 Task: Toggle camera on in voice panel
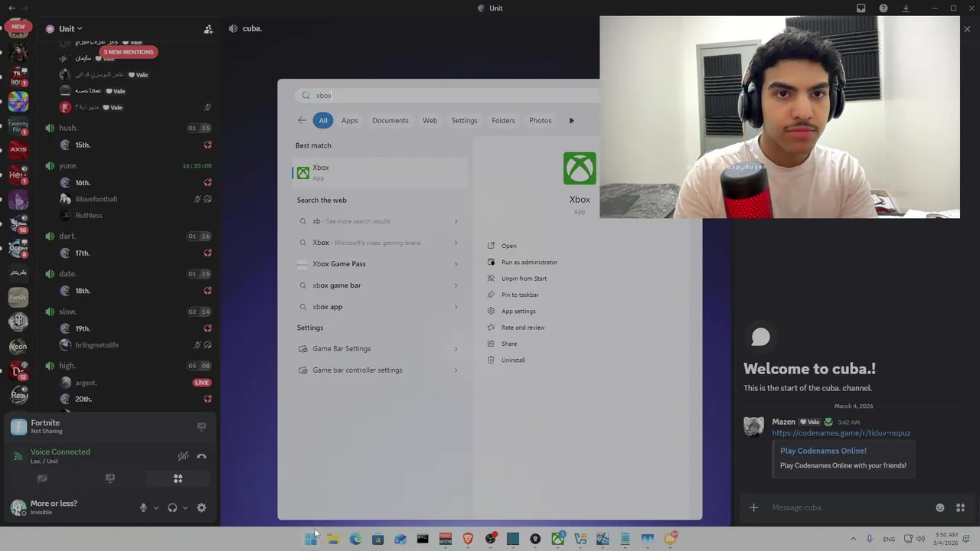[42, 479]
